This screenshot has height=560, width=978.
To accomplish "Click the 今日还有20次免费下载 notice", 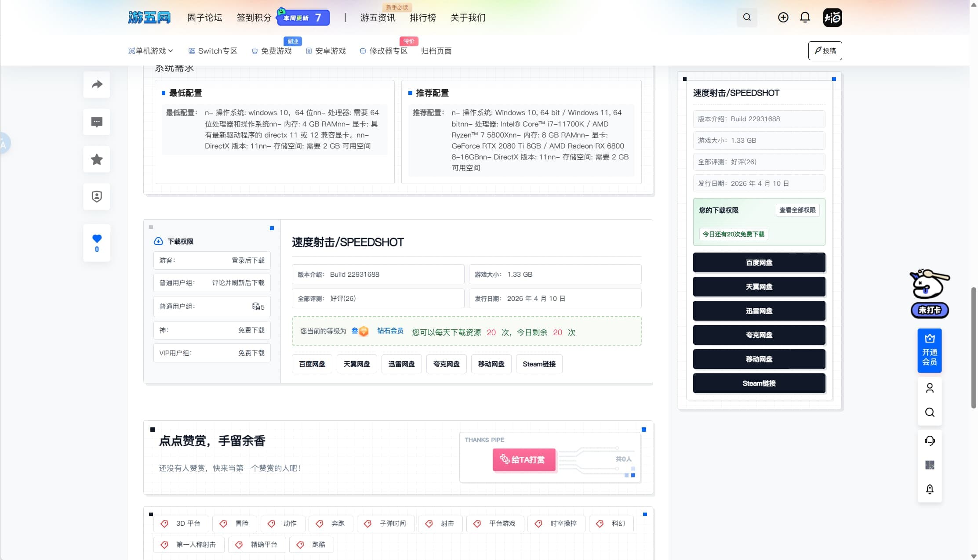I will [x=734, y=234].
